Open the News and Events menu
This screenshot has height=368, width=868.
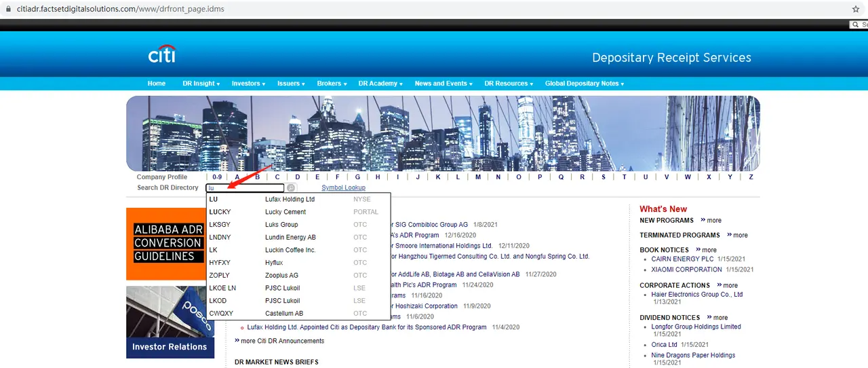(443, 84)
